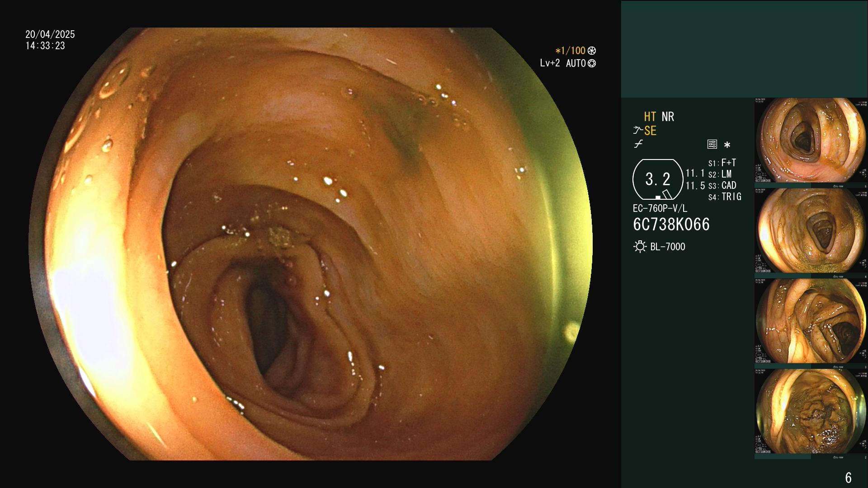The width and height of the screenshot is (868, 488).
Task: Click the S4: TRIG switch assignment
Action: click(725, 197)
